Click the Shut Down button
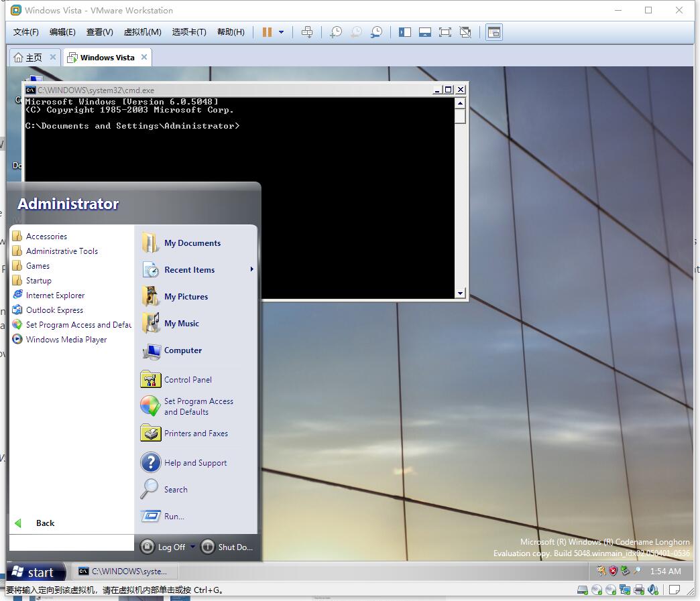Viewport: 700px width, 601px height. click(x=227, y=547)
